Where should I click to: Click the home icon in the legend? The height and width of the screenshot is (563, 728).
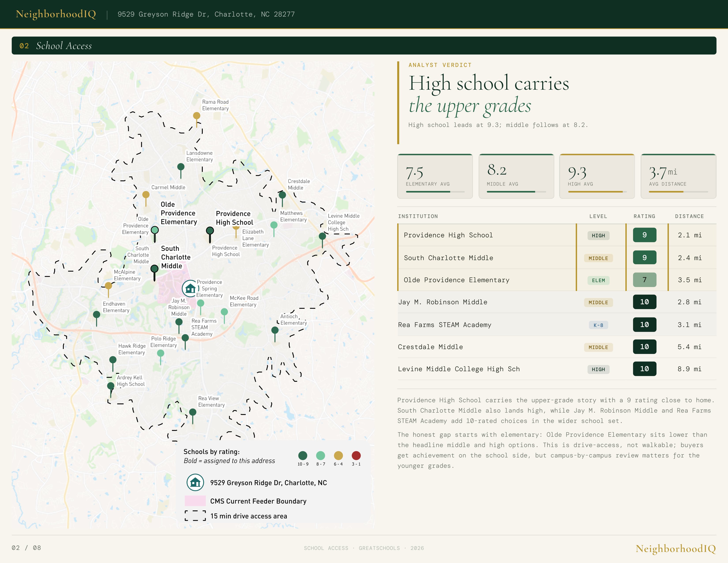coord(195,483)
